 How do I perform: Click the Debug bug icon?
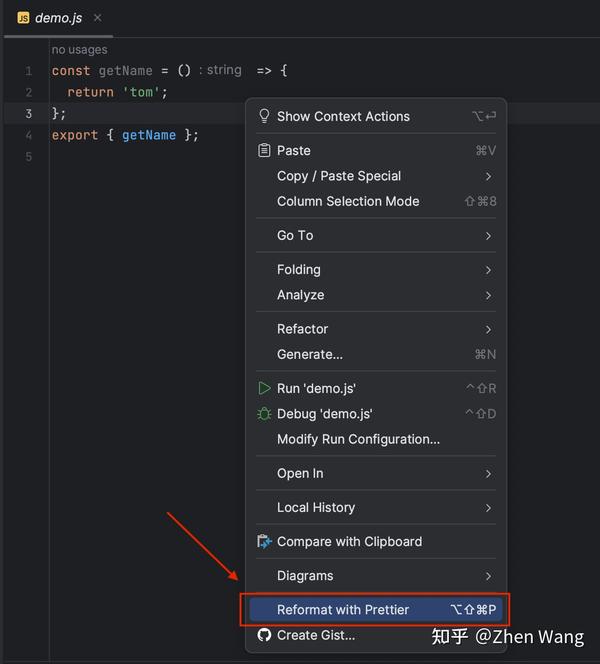264,414
